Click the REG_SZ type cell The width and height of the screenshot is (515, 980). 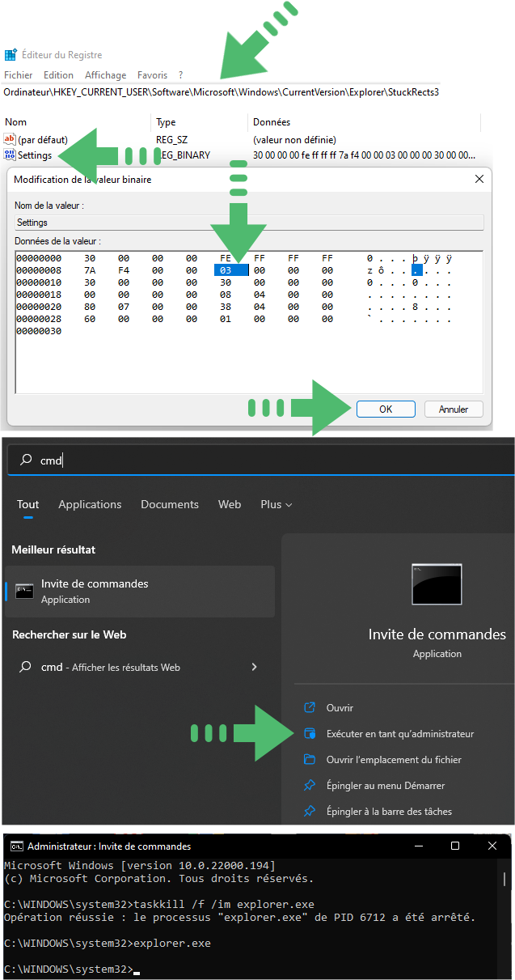coord(172,140)
